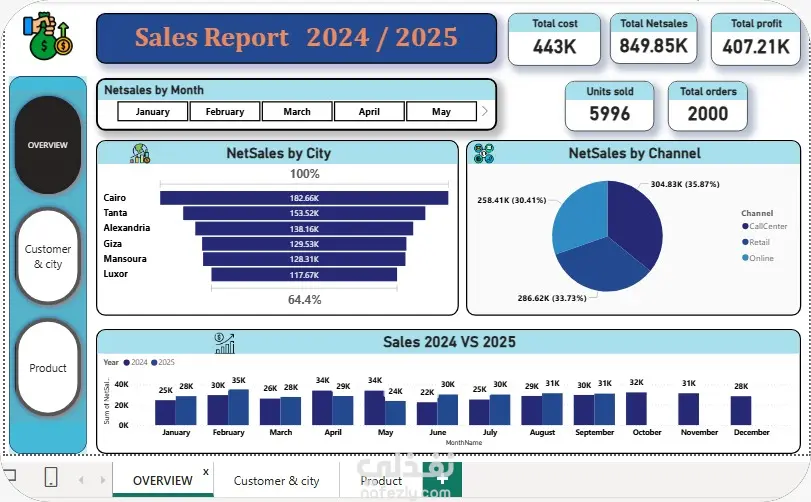Screen dimensions: 811x502
Task: Select the Giza funnel bar 129.53K
Action: pyautogui.click(x=304, y=244)
